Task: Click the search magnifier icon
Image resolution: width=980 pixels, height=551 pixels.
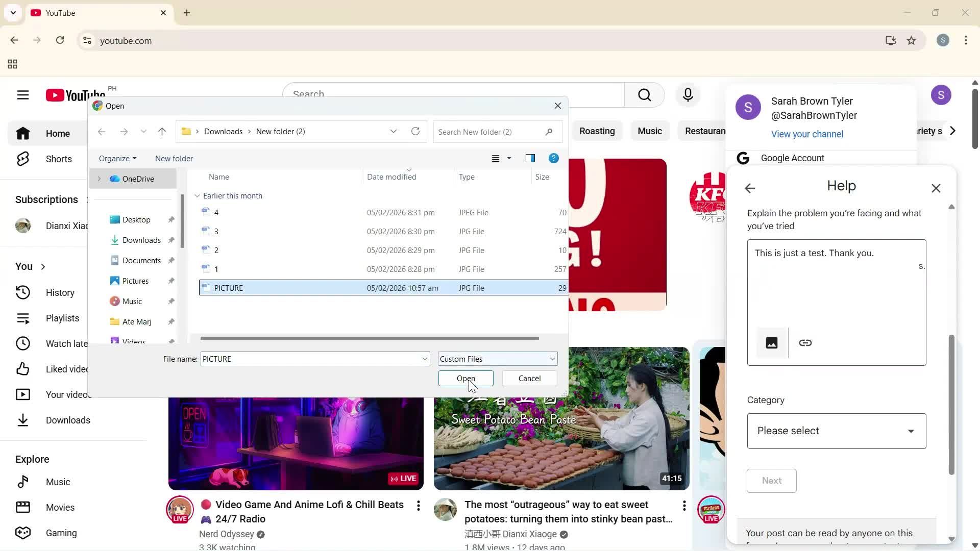Action: tap(644, 95)
